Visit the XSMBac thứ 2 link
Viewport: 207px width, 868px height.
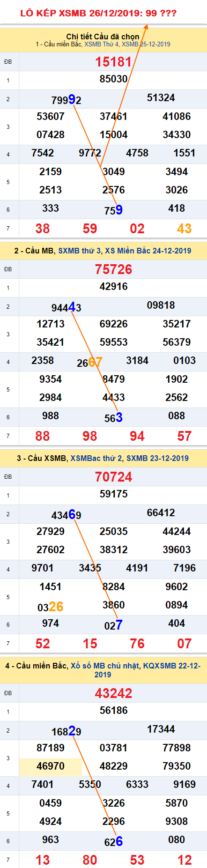coord(96,458)
